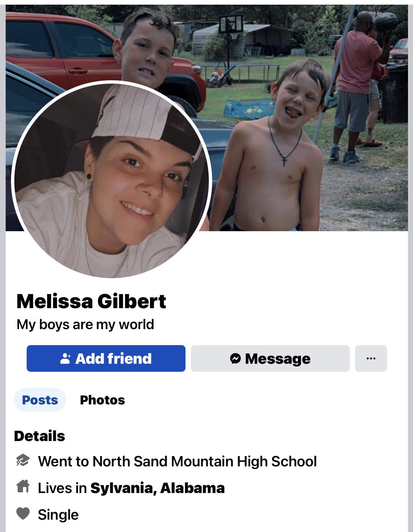The image size is (413, 532).
Task: Click the home icon beside Lives in
Action: [23, 487]
